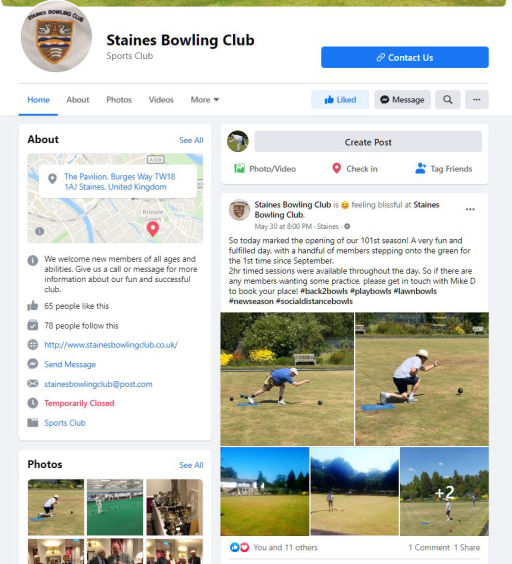Image resolution: width=512 pixels, height=564 pixels.
Task: Click the post privacy gear icon
Action: (347, 226)
